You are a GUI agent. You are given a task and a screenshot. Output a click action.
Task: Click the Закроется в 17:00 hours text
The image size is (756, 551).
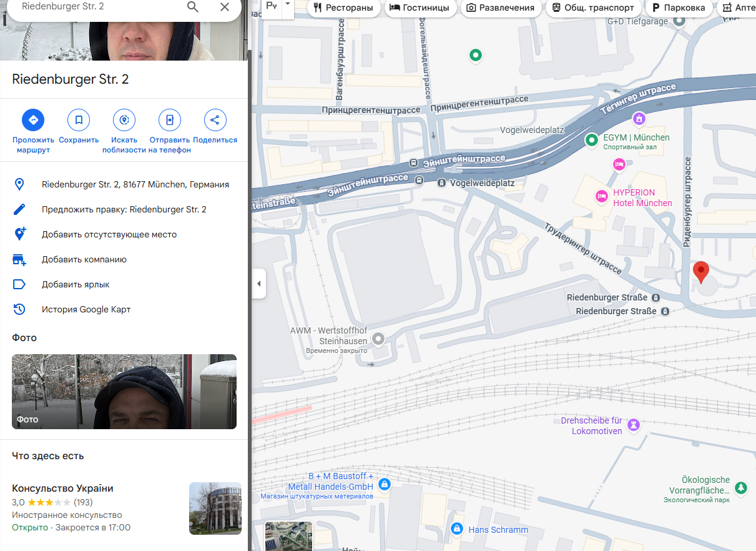point(93,528)
